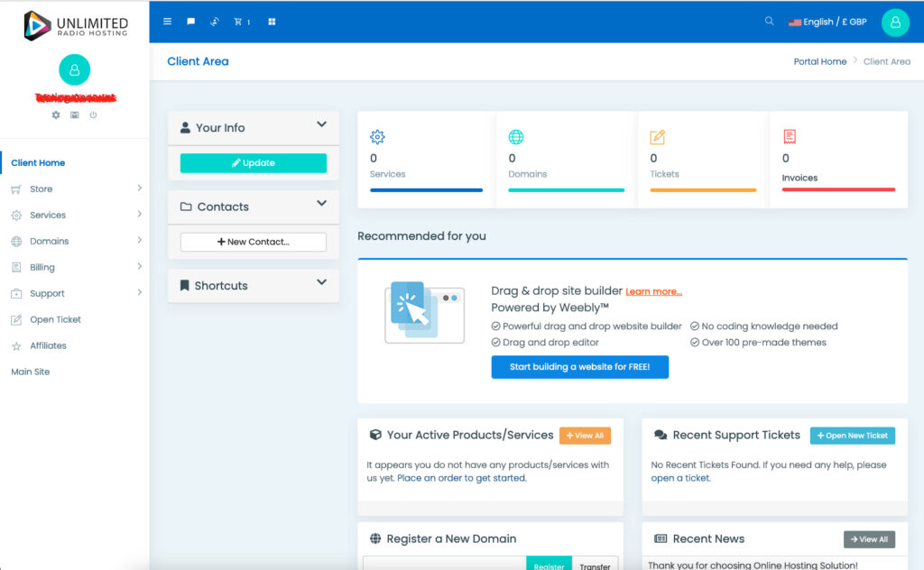
Task: Open the chat message icon in top bar
Action: point(190,22)
